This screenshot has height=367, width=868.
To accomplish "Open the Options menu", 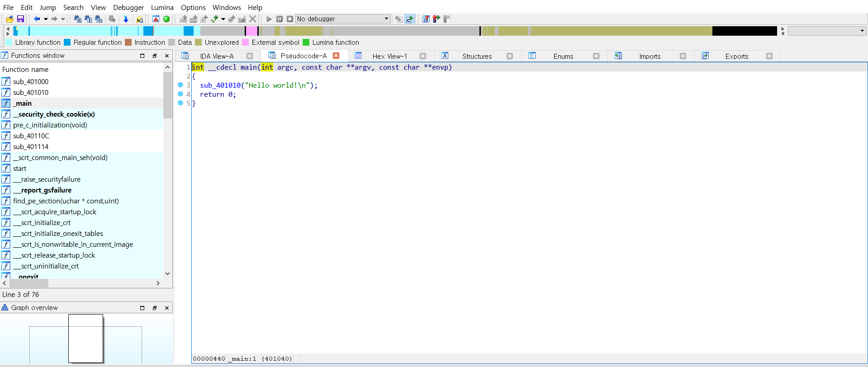I will pos(193,7).
